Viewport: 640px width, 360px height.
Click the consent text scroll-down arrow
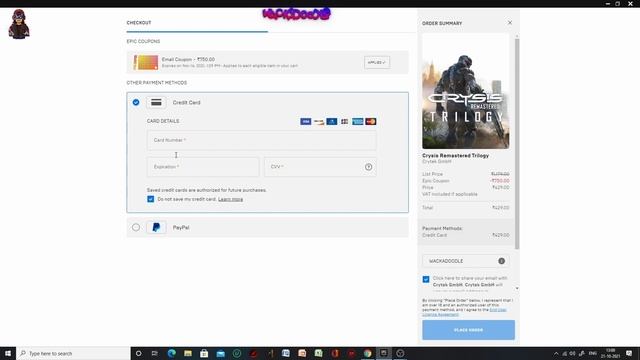[x=517, y=288]
